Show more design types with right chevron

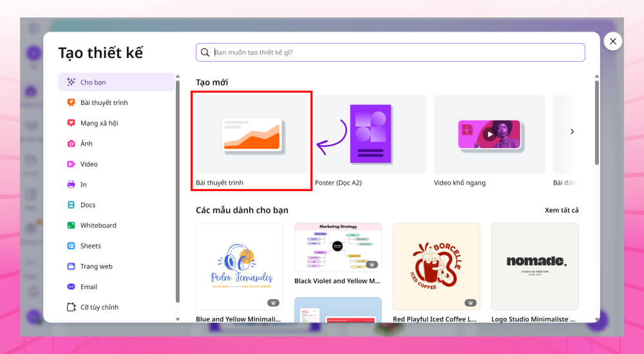point(572,131)
